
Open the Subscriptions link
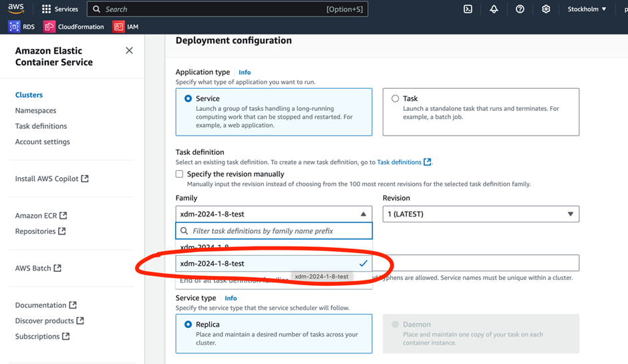(x=37, y=337)
